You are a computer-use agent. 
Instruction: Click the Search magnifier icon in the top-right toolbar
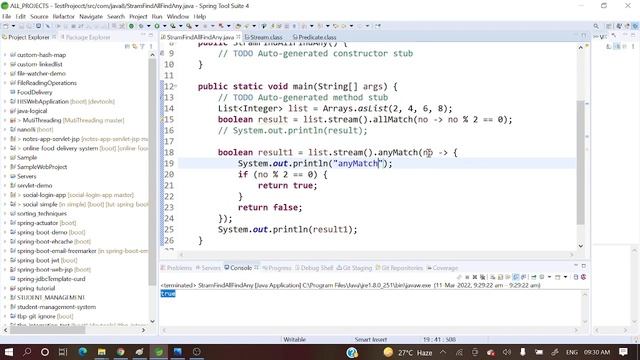[x=596, y=26]
